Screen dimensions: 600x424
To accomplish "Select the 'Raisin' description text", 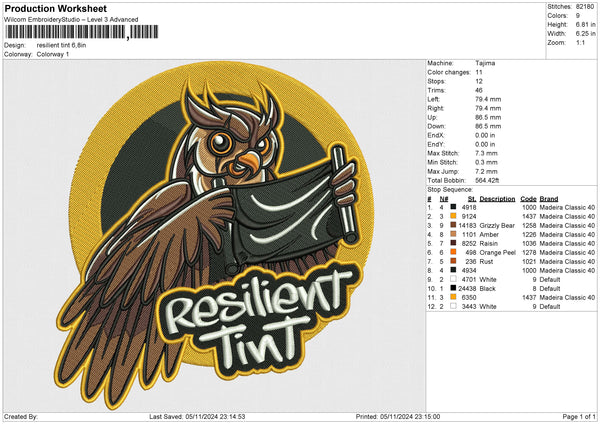I will pyautogui.click(x=489, y=244).
